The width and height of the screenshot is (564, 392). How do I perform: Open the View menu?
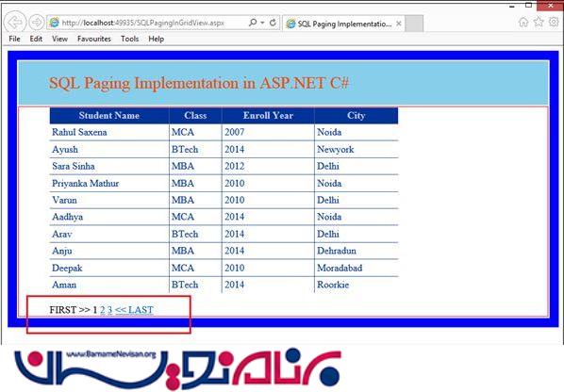tap(59, 39)
